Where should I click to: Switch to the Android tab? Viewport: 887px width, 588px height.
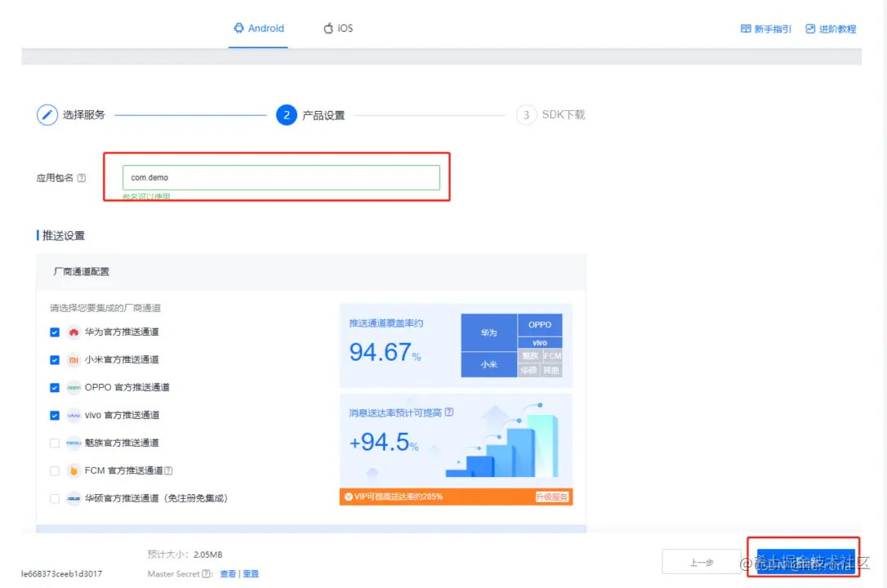click(259, 29)
